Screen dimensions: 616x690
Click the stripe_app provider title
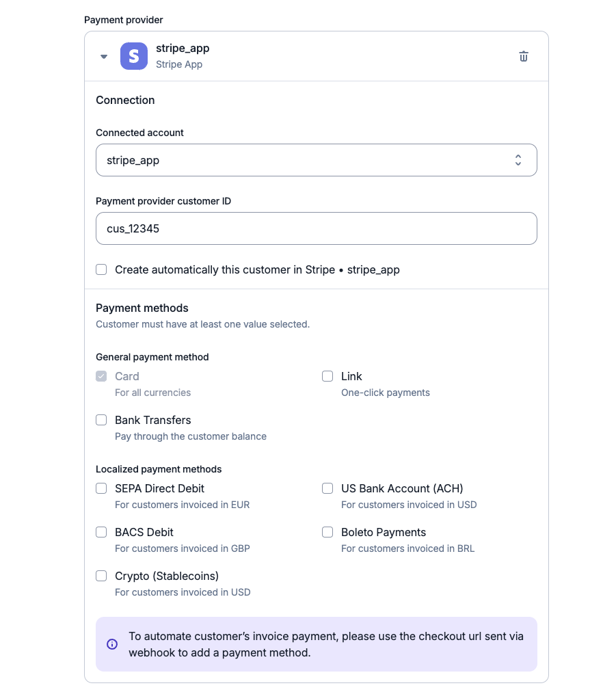click(x=183, y=49)
